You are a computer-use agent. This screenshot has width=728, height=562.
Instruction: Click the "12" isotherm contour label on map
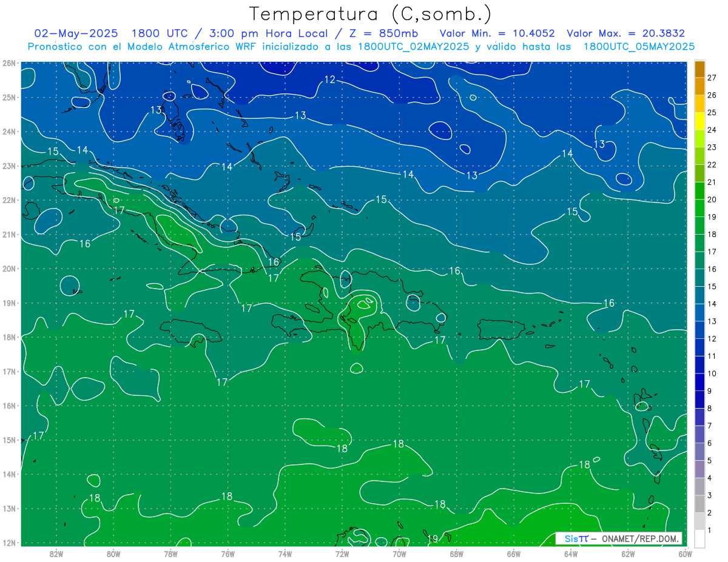pos(330,79)
